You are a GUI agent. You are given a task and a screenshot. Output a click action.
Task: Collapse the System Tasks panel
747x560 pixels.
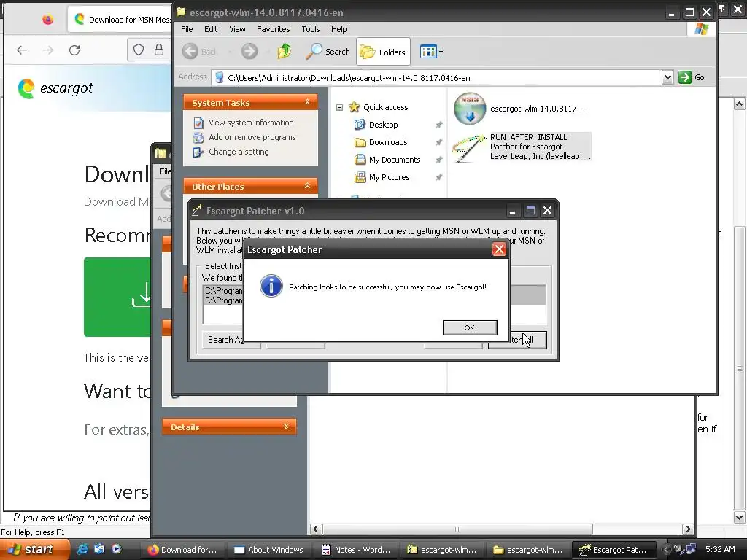[307, 102]
